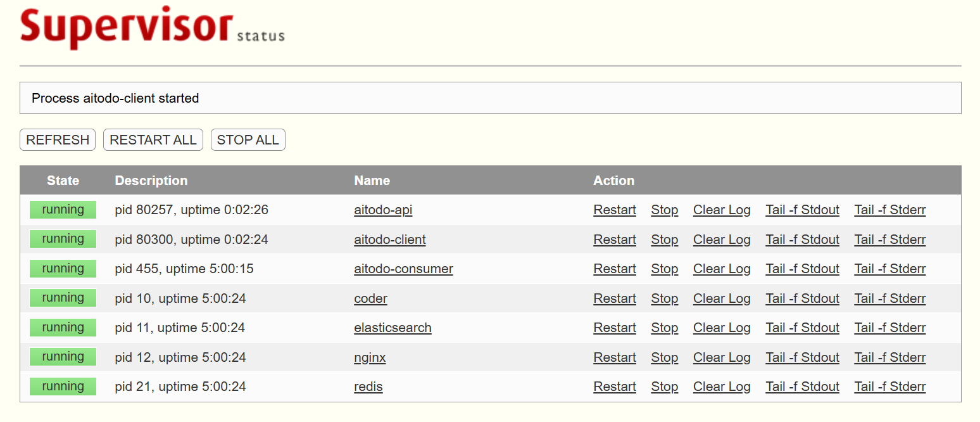The width and height of the screenshot is (980, 422).
Task: Click the RESTART ALL button
Action: coord(153,140)
